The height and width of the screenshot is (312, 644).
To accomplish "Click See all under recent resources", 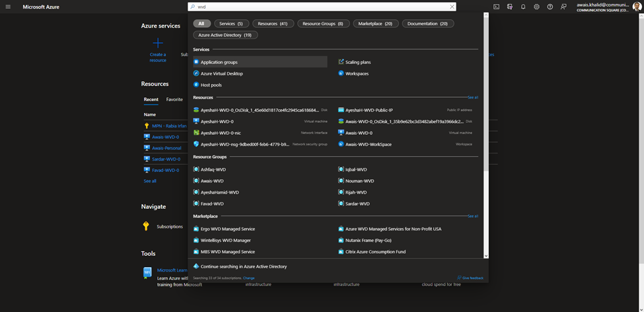I will click(150, 181).
